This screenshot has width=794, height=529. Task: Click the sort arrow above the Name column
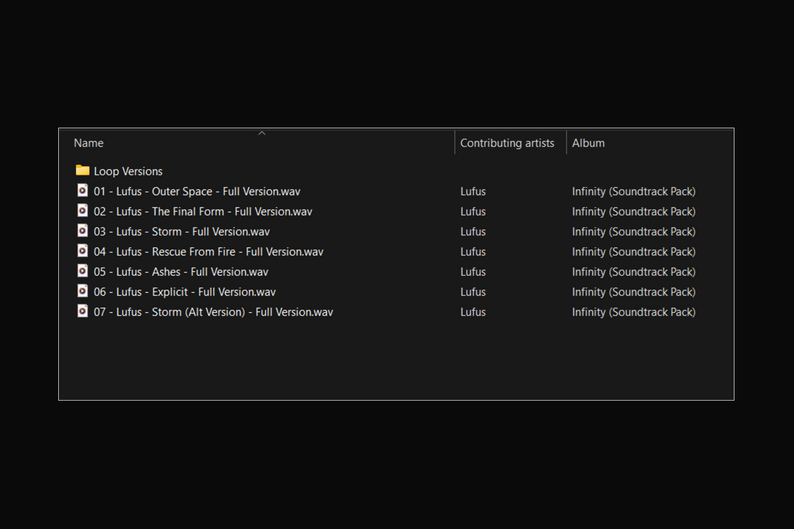coord(262,133)
